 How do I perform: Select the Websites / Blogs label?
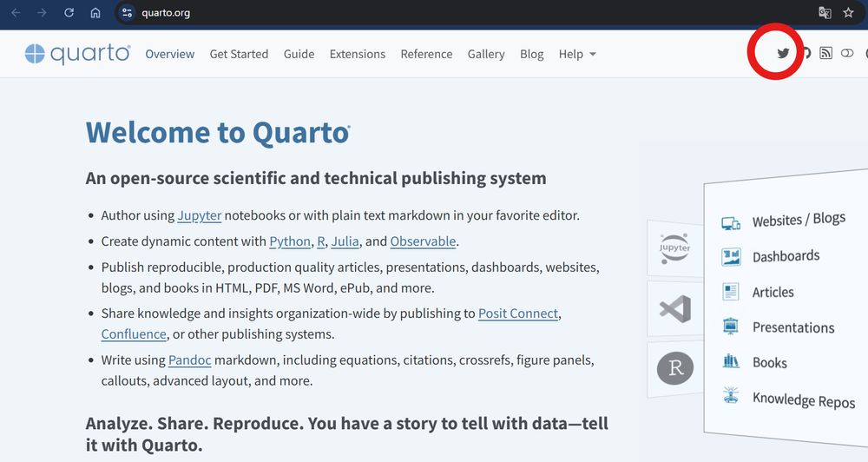click(x=799, y=220)
